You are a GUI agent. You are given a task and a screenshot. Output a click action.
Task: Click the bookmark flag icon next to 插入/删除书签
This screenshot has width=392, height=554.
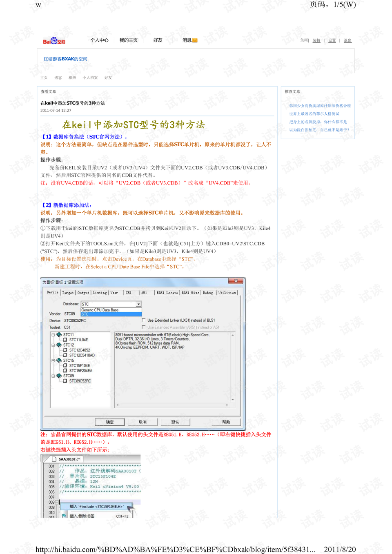64,515
